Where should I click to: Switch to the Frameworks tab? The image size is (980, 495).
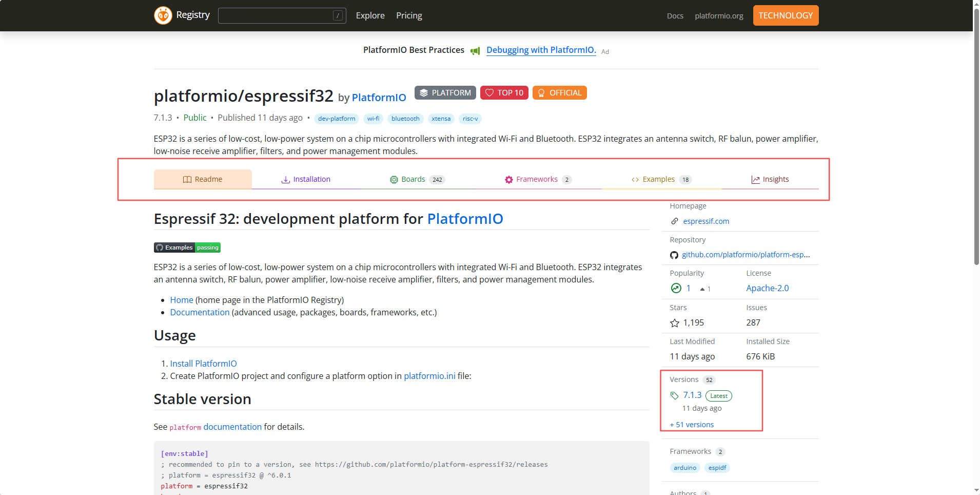[538, 179]
